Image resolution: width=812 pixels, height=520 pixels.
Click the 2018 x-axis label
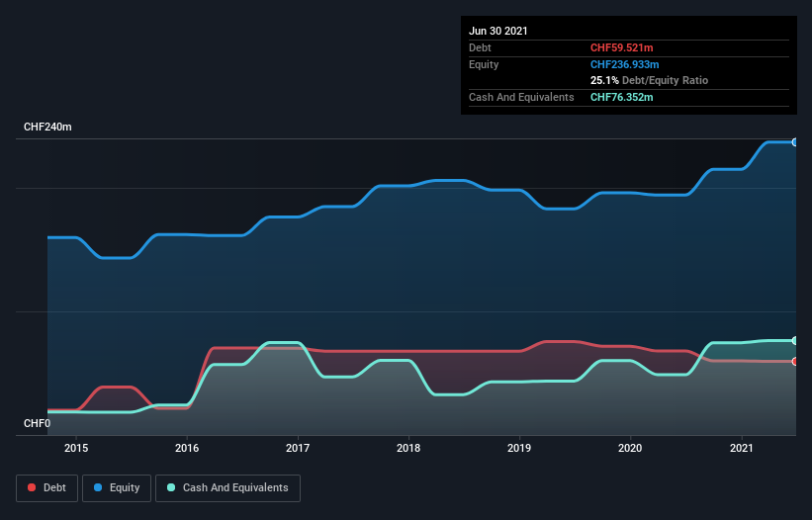pyautogui.click(x=408, y=448)
